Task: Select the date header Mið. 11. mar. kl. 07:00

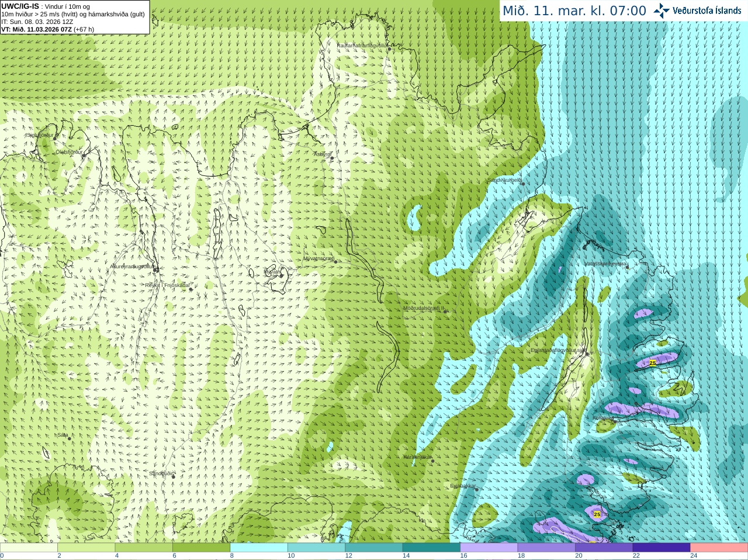Action: tap(574, 11)
